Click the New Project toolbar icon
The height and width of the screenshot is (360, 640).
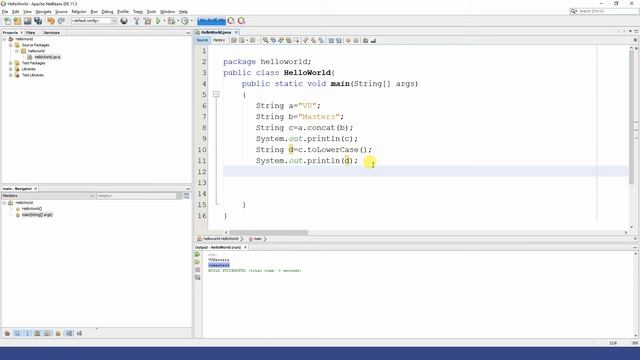pos(18,21)
